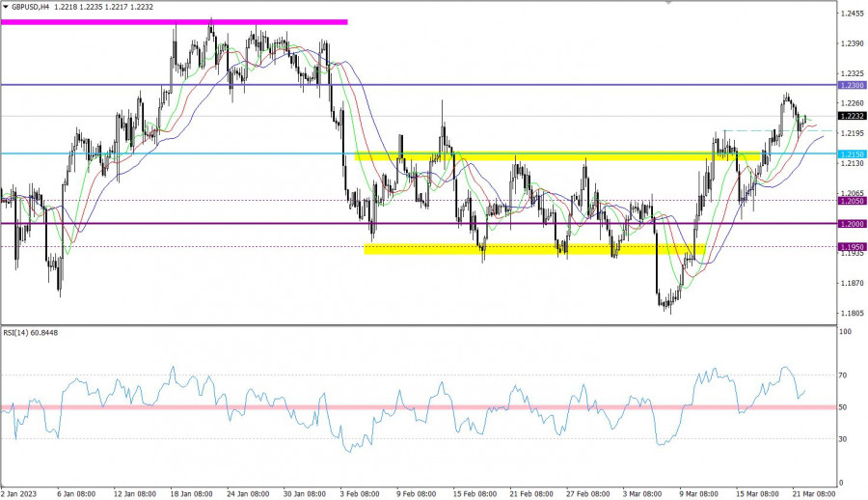Viewport: 868px width, 500px height.
Task: Select the 1.2050 price level tag
Action: [x=851, y=201]
